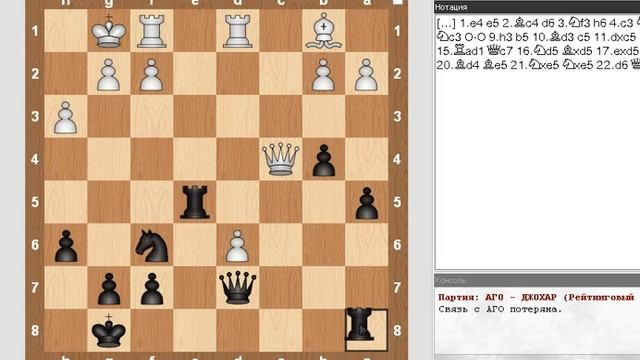
Task: Click the empty d5 square
Action: 238,202
